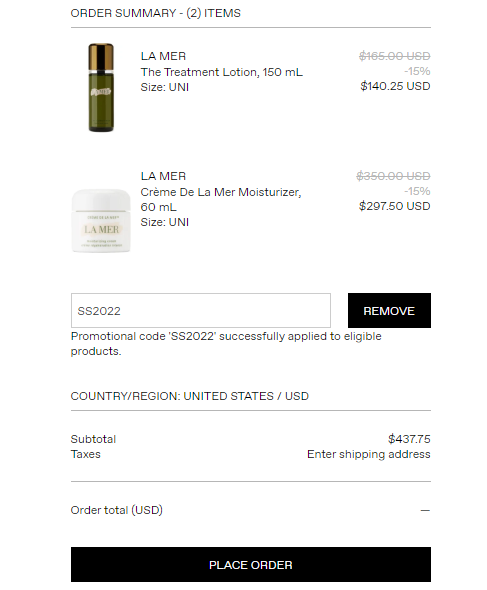Click the Taxes label

(x=86, y=454)
